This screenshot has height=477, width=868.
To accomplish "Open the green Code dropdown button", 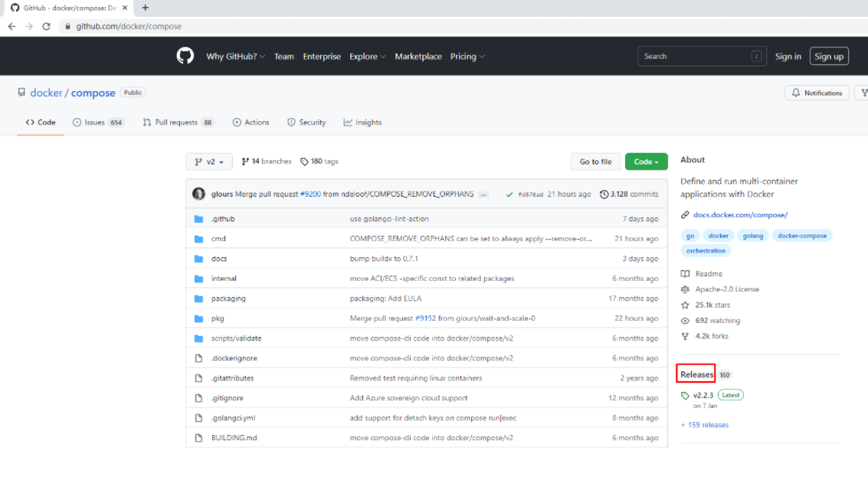I will click(x=646, y=162).
